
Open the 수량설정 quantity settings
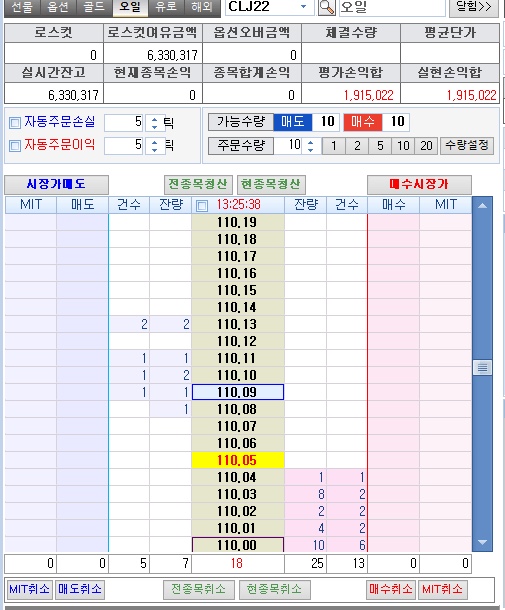pos(467,145)
